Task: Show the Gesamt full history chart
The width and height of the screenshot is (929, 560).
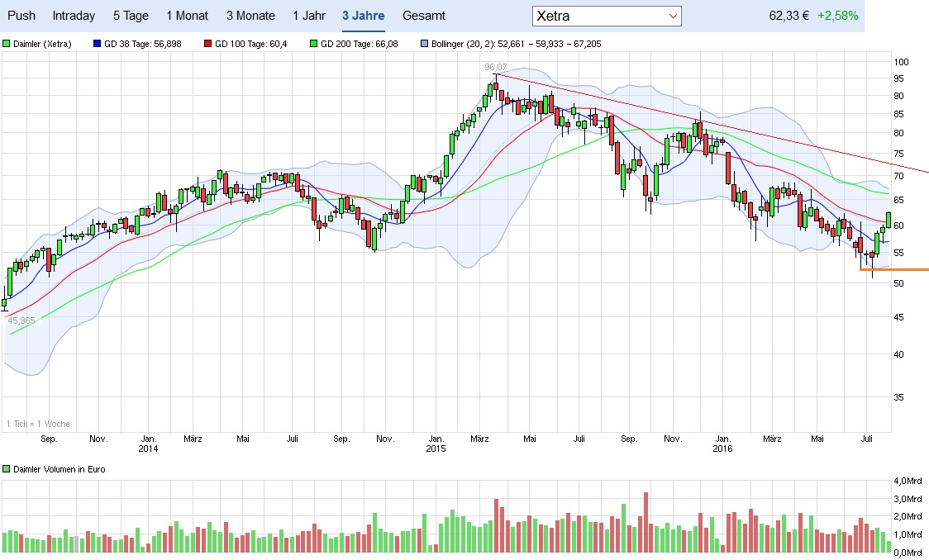Action: 424,16
